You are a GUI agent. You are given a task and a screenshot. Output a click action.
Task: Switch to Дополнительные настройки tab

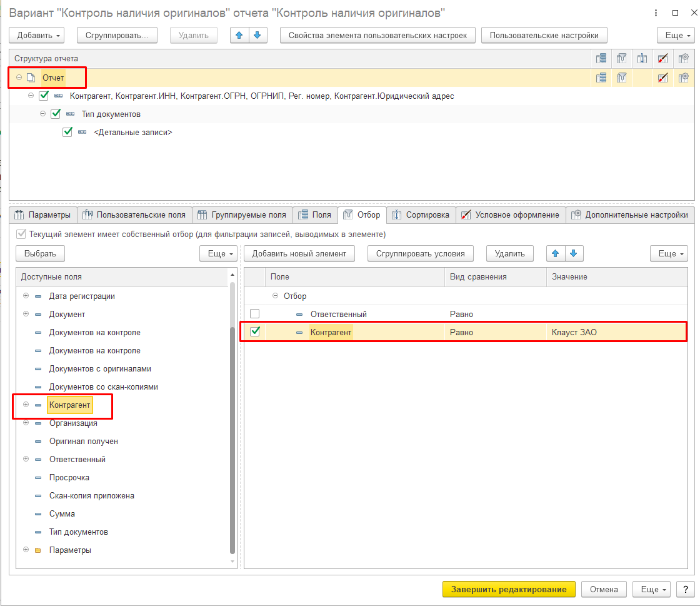click(631, 215)
